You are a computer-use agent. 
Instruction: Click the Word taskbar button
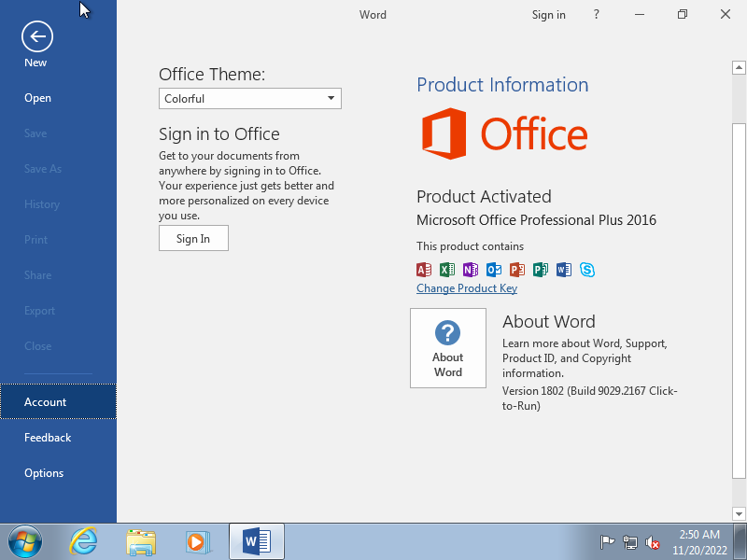click(257, 542)
